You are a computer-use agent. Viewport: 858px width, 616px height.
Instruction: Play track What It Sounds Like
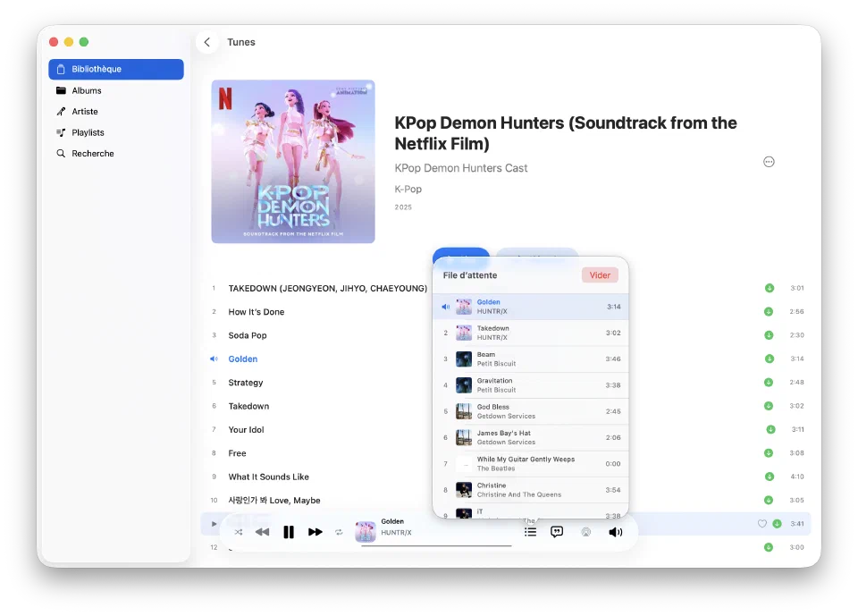coord(269,477)
